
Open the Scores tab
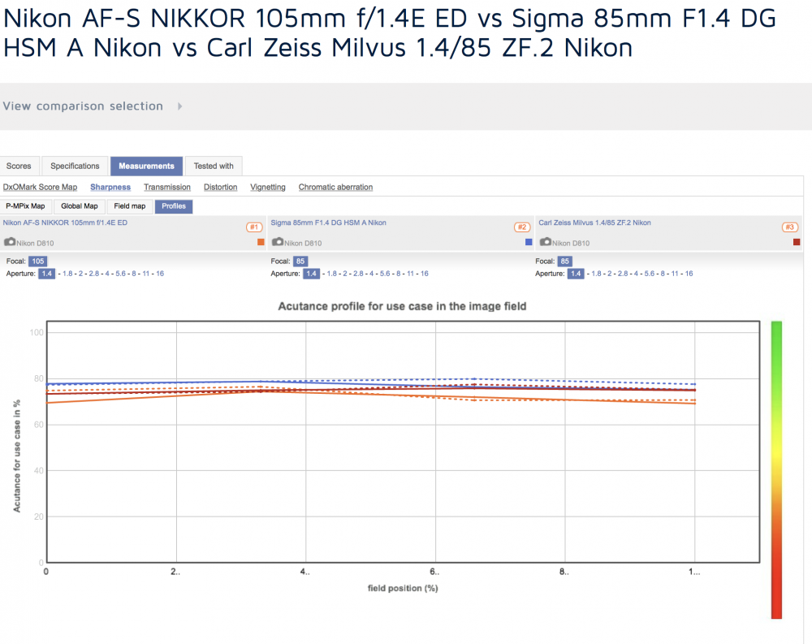19,166
